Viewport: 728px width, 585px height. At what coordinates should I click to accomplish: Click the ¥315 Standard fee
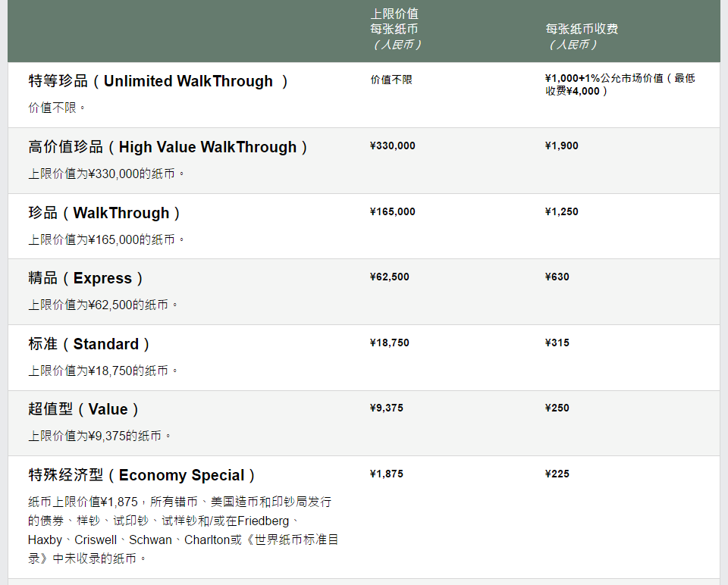click(x=557, y=343)
